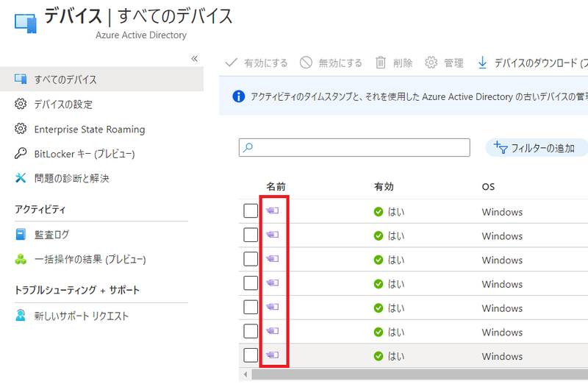This screenshot has height=387, width=588.
Task: Click the gear icon beside デバイスの設定
Action: [21, 104]
